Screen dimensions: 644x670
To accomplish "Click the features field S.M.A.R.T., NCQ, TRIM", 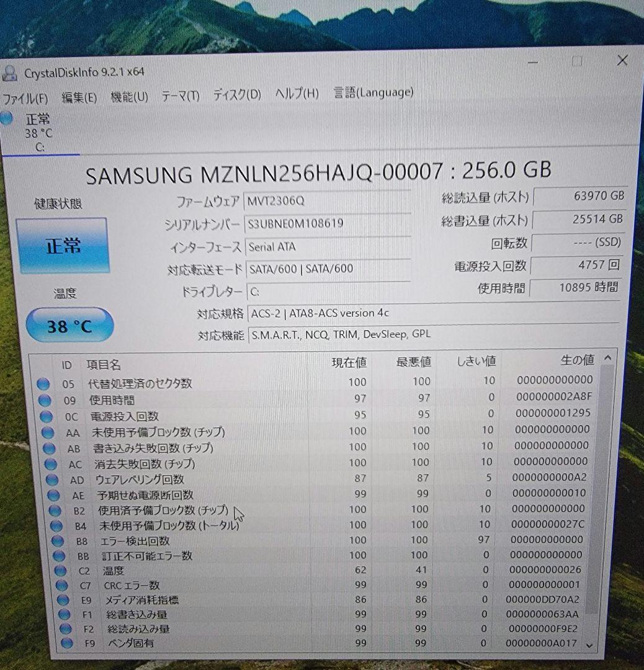I will click(x=434, y=334).
